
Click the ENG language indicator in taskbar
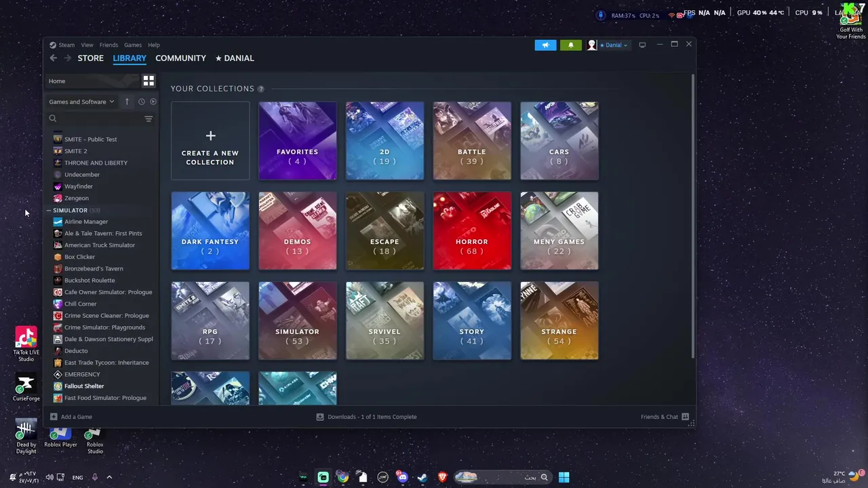(x=77, y=477)
